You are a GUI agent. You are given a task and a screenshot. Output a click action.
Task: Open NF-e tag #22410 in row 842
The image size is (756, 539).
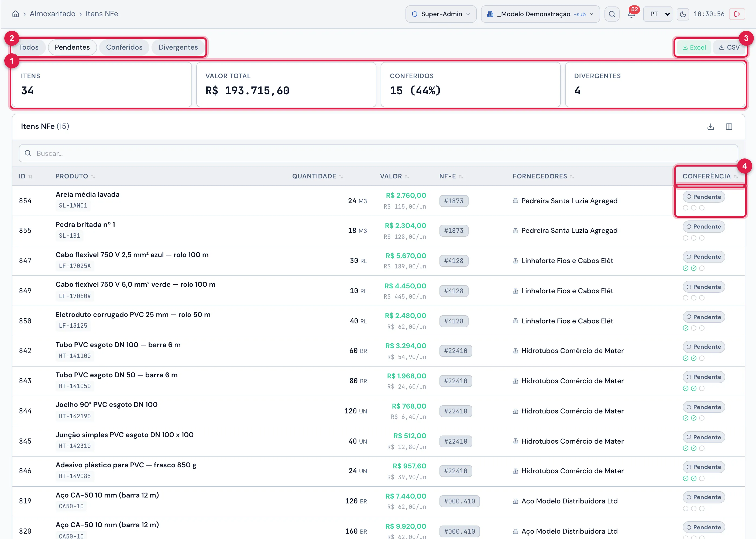pyautogui.click(x=456, y=351)
